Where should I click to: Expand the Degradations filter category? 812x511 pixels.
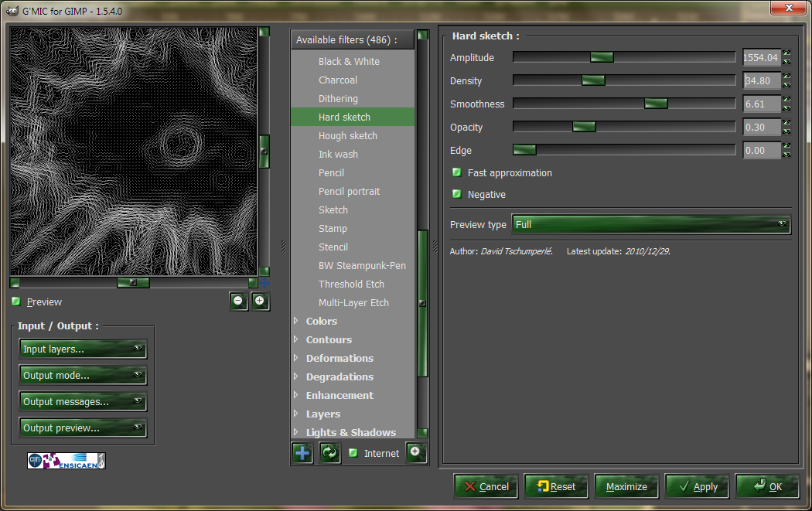(295, 377)
